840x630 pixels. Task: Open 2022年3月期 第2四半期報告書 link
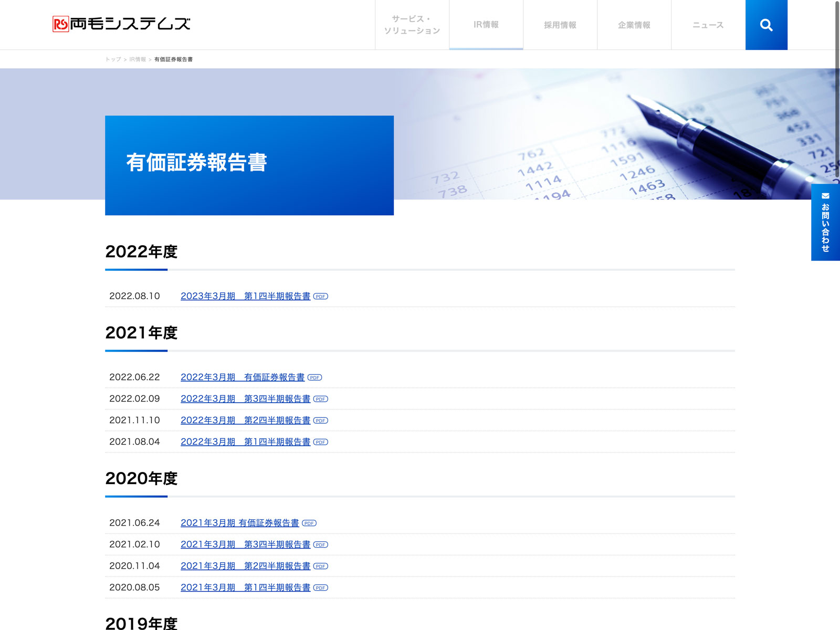(x=245, y=421)
